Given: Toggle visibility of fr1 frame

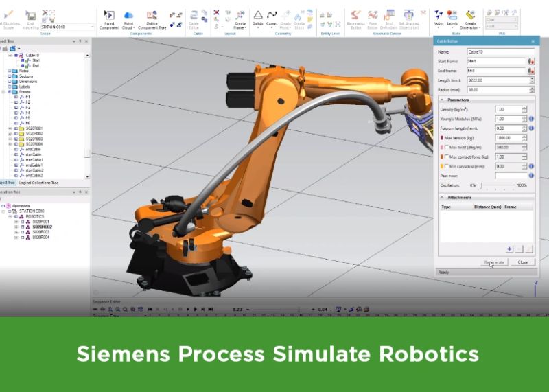Looking at the screenshot, I should pos(16,97).
